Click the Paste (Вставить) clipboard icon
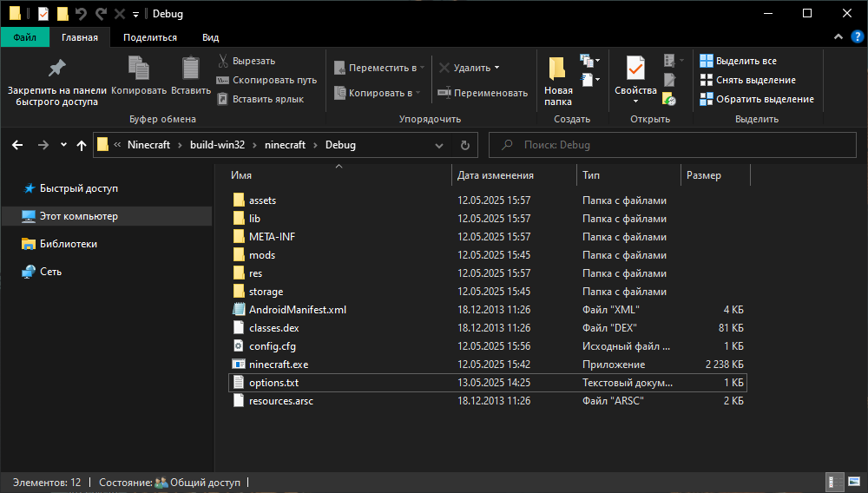 pos(190,69)
